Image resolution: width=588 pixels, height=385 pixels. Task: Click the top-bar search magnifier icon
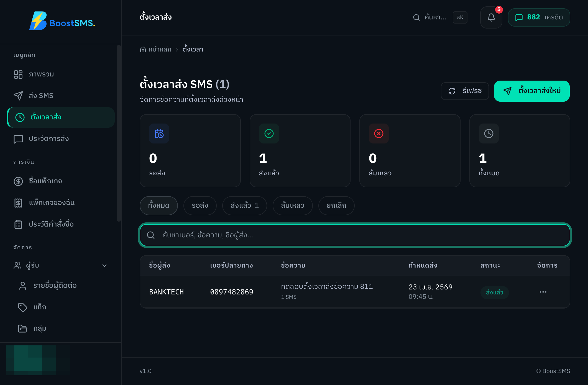[x=416, y=17]
